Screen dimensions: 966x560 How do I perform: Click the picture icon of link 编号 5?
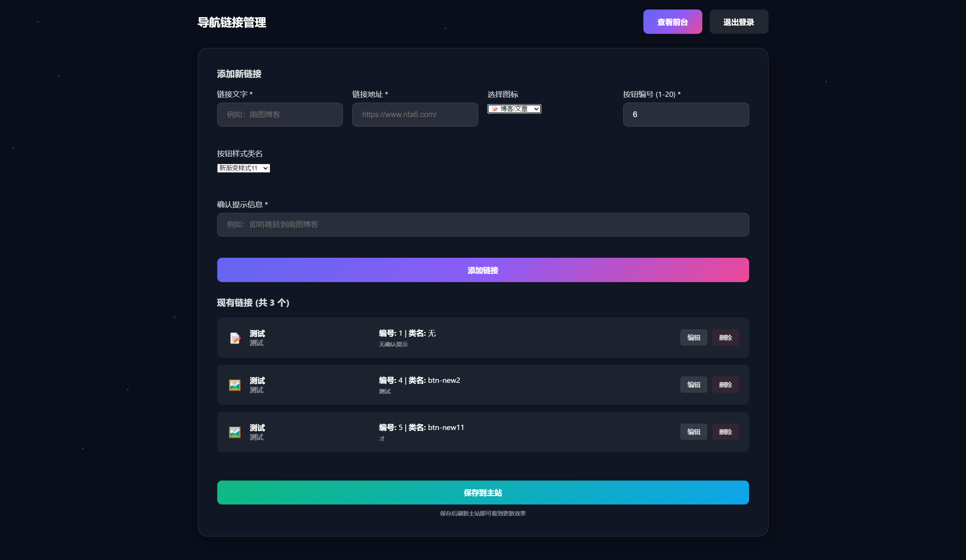pos(235,432)
